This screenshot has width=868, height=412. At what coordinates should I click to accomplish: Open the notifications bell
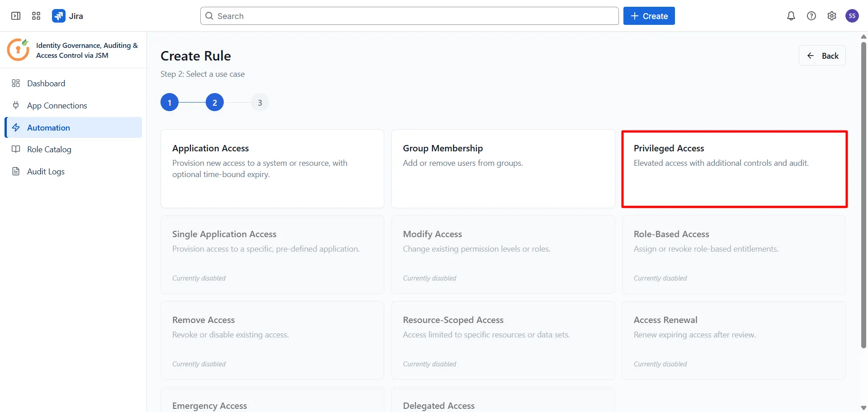tap(791, 16)
